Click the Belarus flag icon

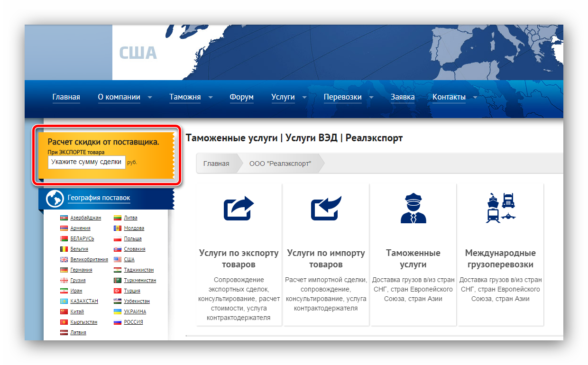point(64,239)
